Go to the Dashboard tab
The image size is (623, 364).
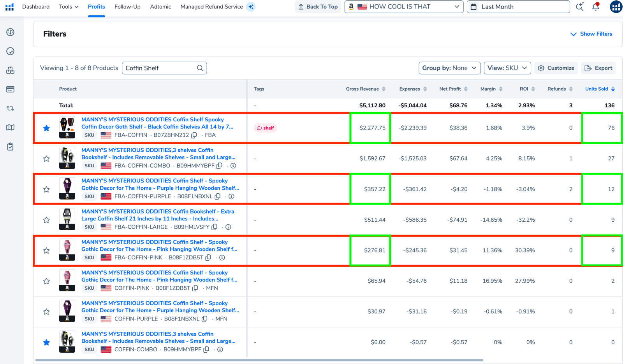(x=36, y=7)
